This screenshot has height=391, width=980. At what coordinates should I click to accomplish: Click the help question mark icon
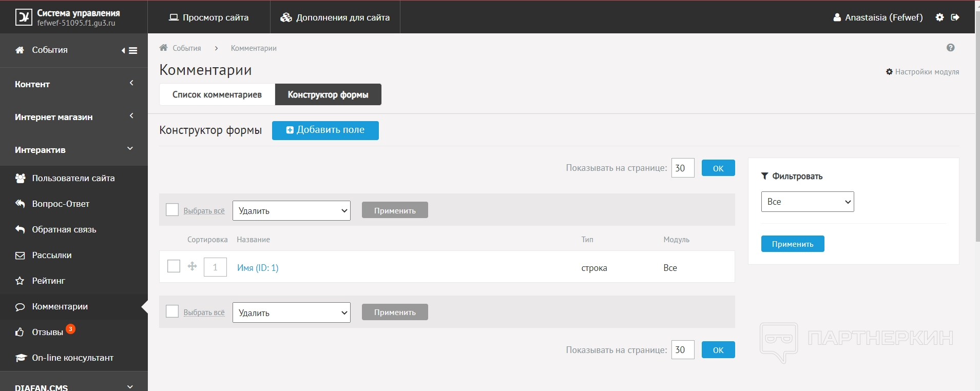(x=950, y=48)
